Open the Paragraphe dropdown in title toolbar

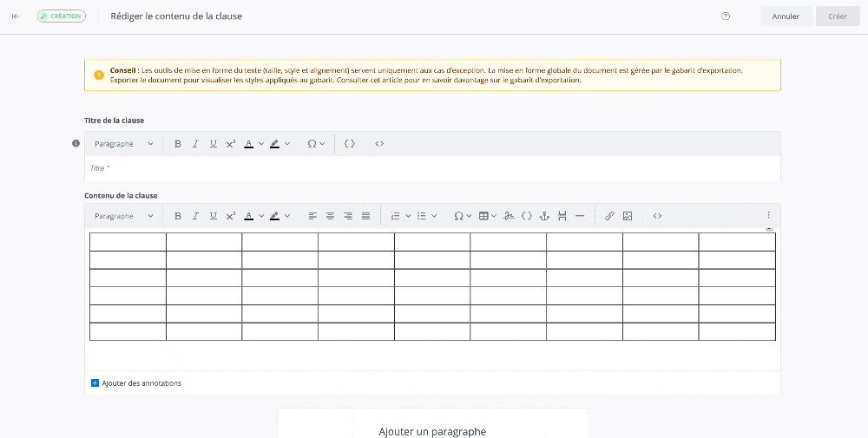[124, 143]
